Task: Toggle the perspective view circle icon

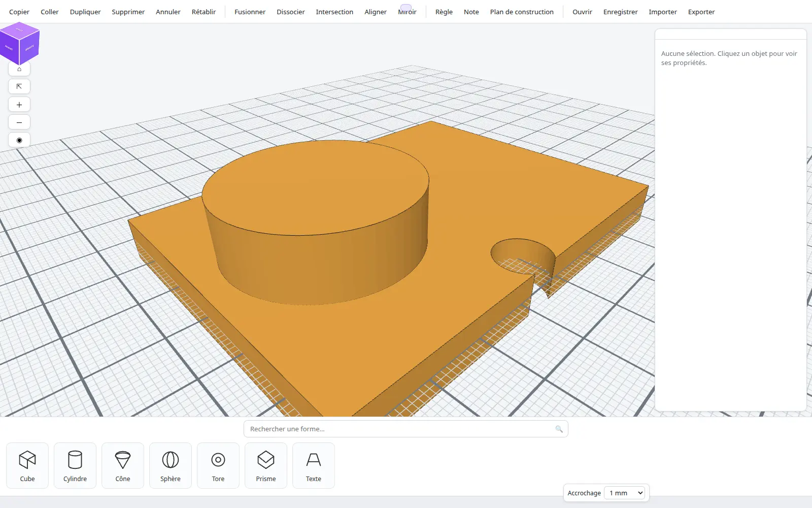Action: coord(19,140)
